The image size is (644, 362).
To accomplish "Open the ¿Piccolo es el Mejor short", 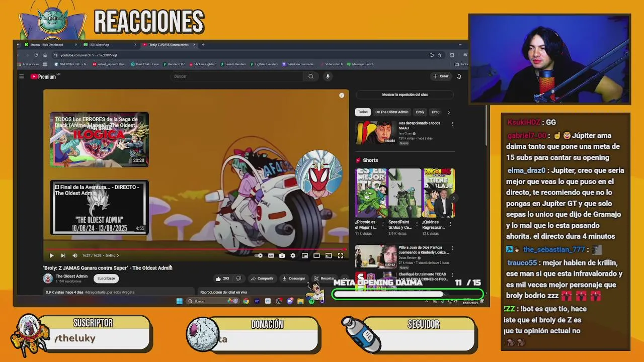I will (x=371, y=193).
